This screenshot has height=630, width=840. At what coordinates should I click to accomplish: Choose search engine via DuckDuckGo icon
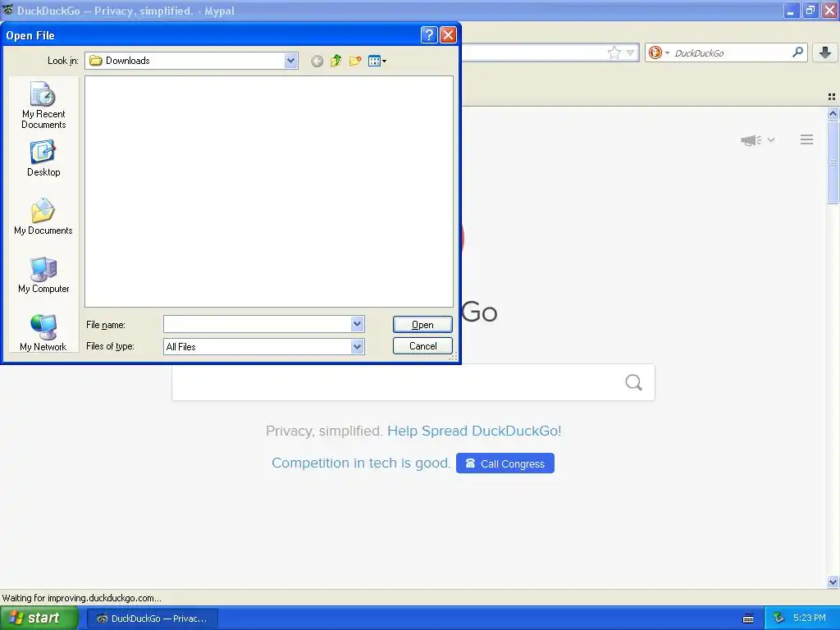(x=659, y=52)
